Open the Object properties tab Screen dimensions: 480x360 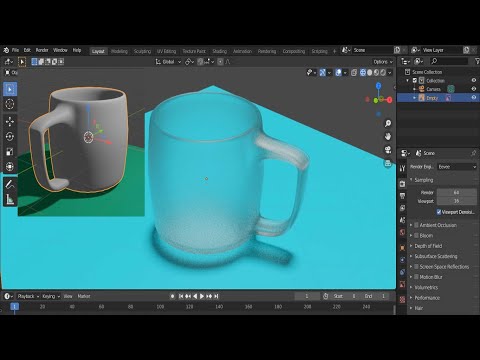(x=402, y=248)
